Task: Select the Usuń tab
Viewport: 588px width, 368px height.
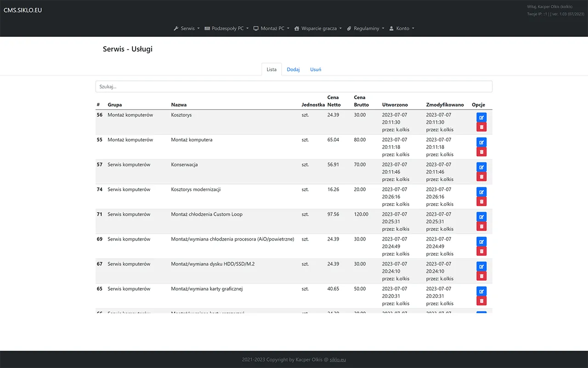Action: [315, 69]
